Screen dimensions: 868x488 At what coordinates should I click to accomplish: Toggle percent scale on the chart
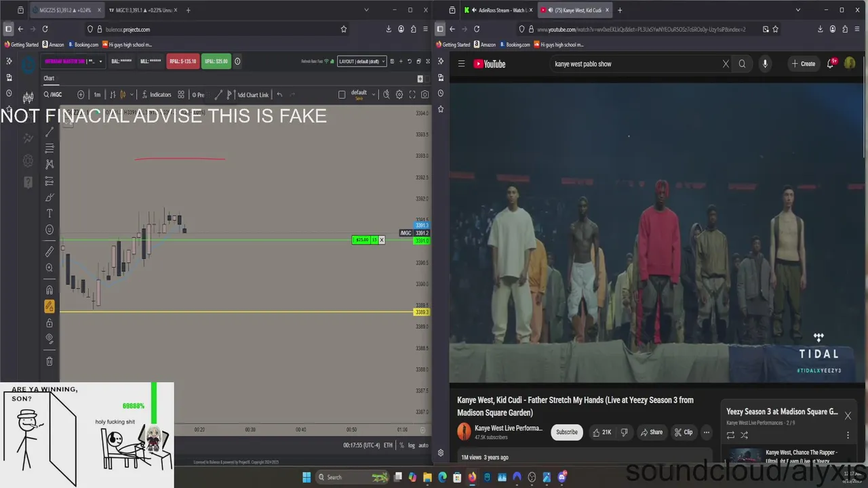click(401, 445)
